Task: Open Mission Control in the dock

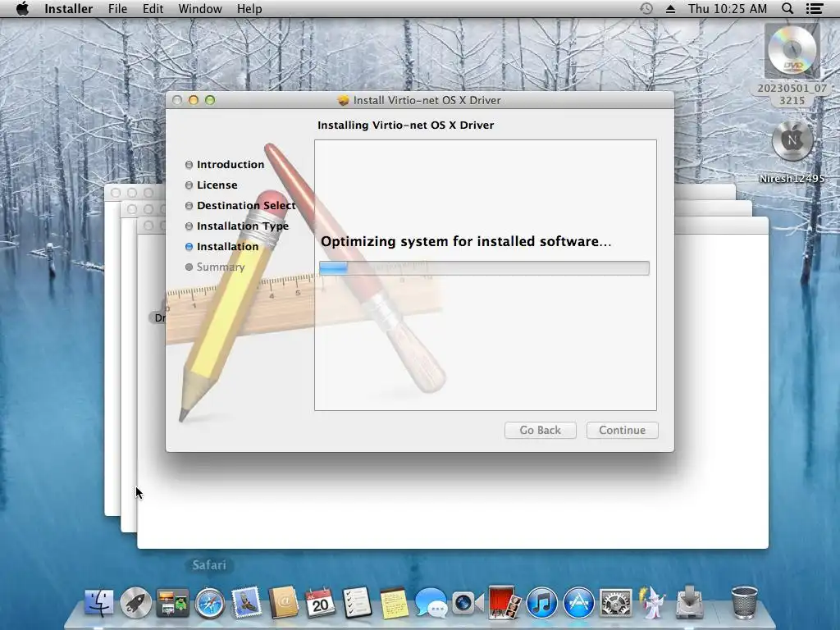Action: point(172,603)
